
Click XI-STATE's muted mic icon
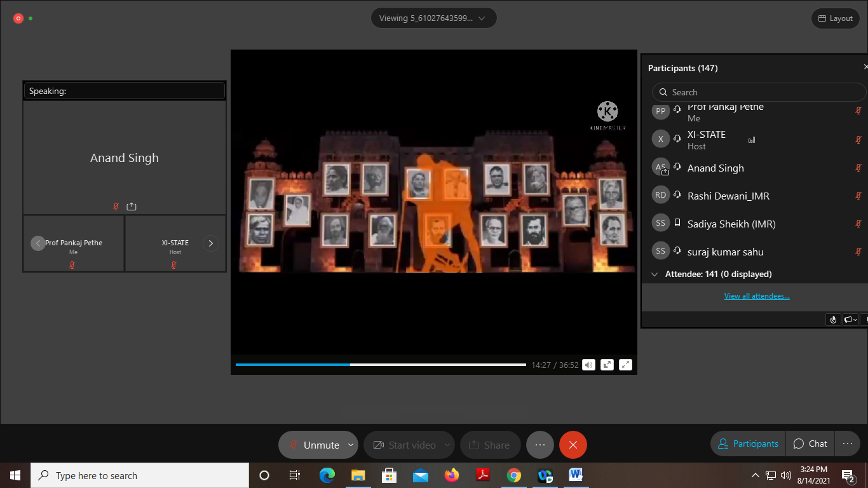click(858, 140)
